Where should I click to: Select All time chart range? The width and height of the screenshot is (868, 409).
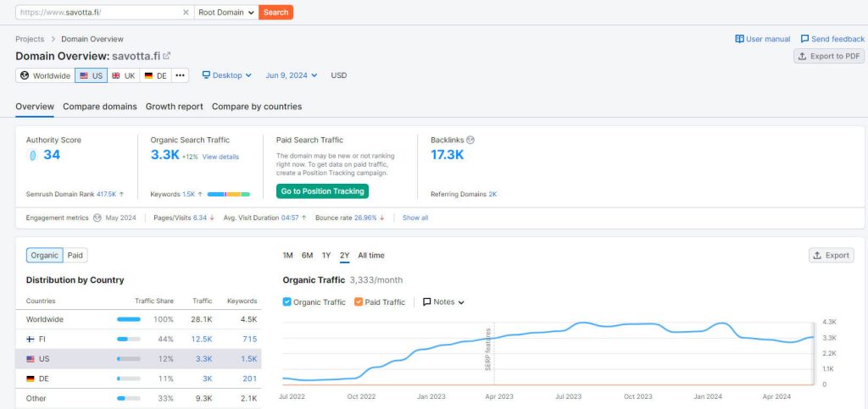tap(371, 256)
